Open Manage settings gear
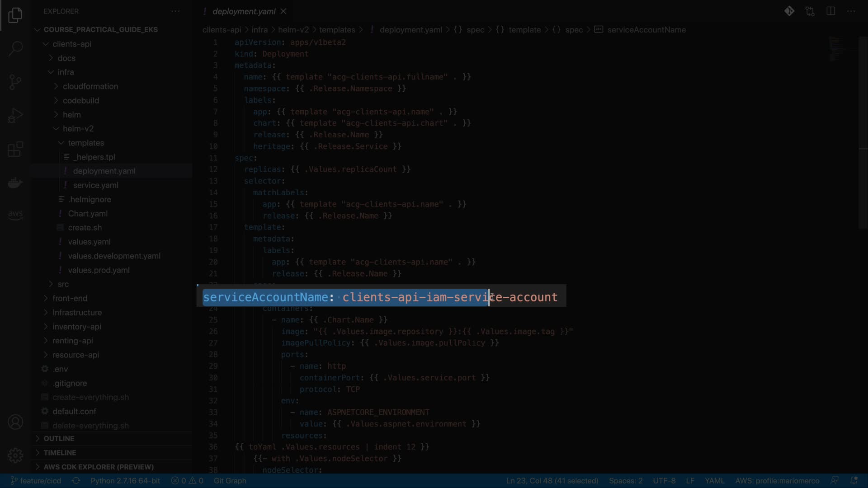 point(15,455)
